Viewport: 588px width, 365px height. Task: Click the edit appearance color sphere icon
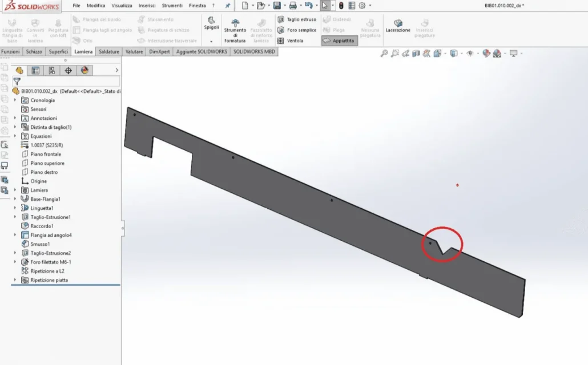[x=486, y=54]
